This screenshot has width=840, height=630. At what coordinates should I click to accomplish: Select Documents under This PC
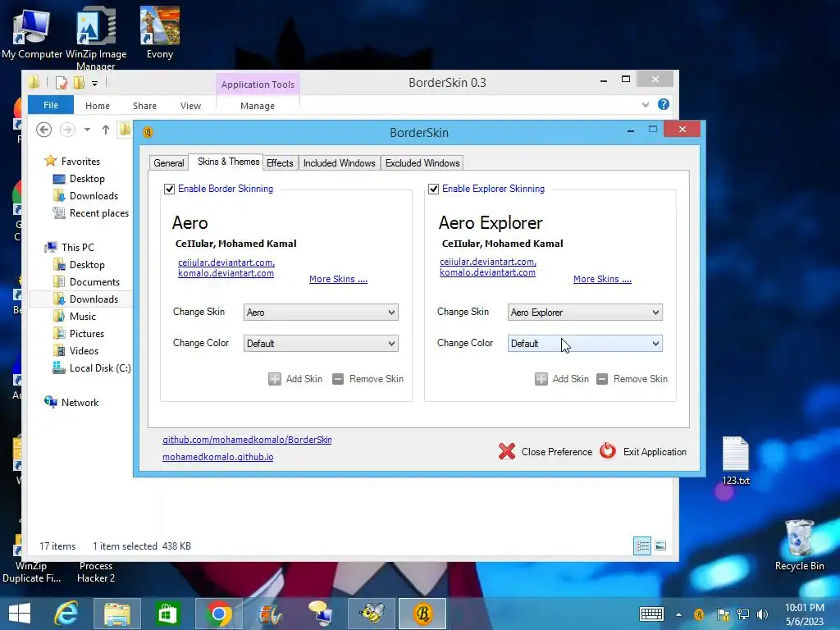(94, 282)
